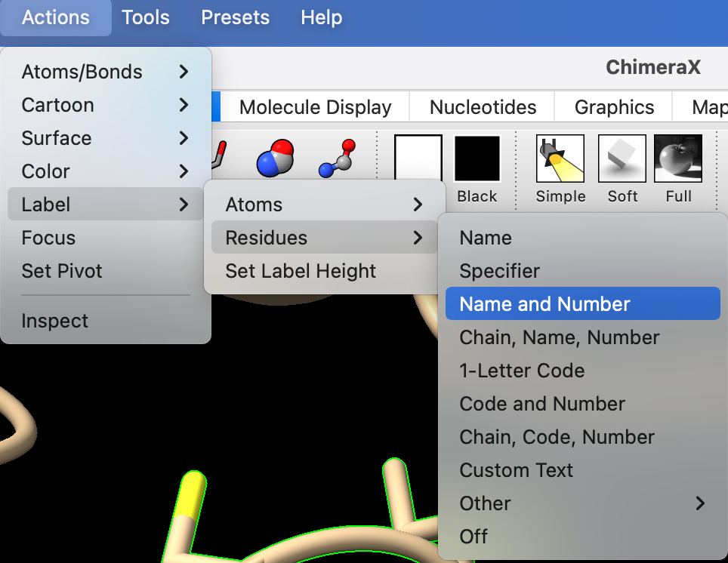Select the ball-and-stick style icon
Image resolution: width=728 pixels, height=563 pixels.
pyautogui.click(x=337, y=158)
